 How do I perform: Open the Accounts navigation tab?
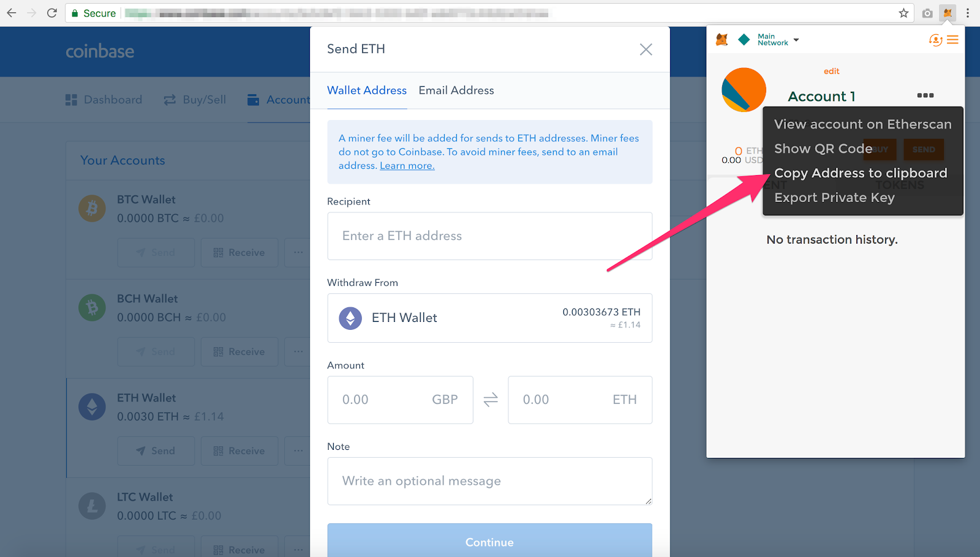pos(279,100)
